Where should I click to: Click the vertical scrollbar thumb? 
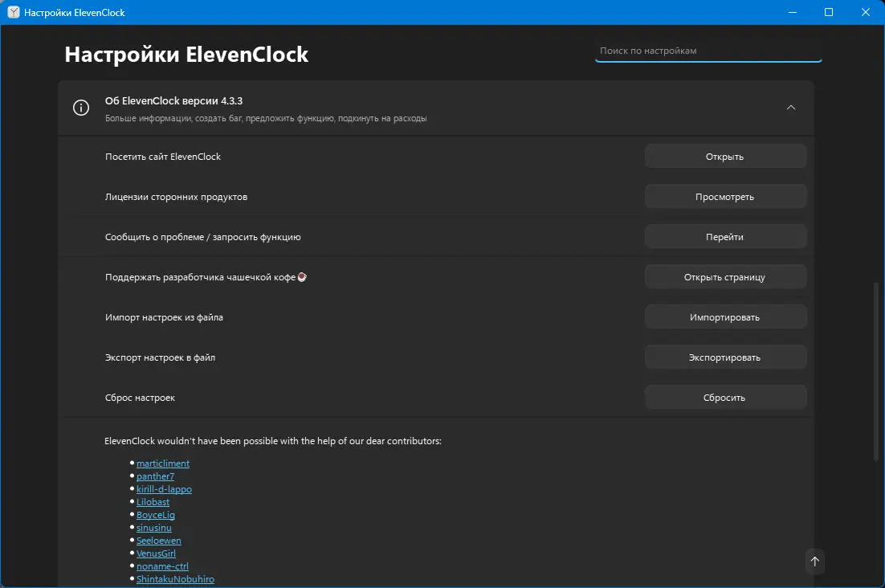coord(876,371)
